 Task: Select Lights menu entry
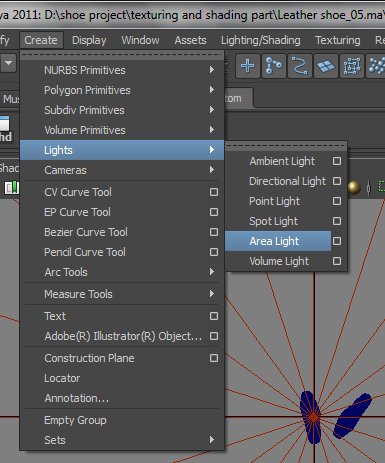click(x=122, y=150)
